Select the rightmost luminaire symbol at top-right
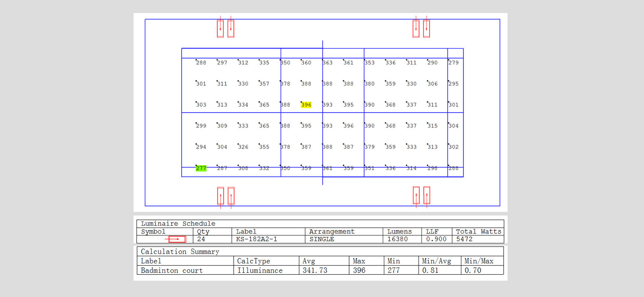 (427, 29)
